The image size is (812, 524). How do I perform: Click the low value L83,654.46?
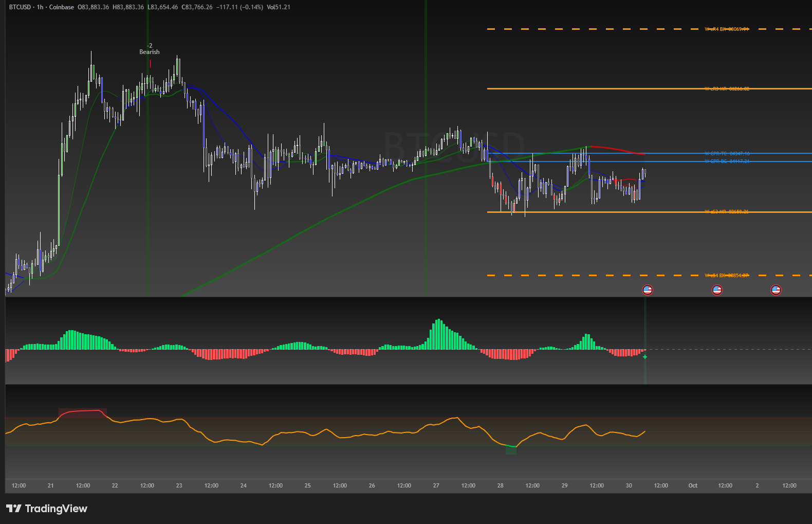coord(162,7)
